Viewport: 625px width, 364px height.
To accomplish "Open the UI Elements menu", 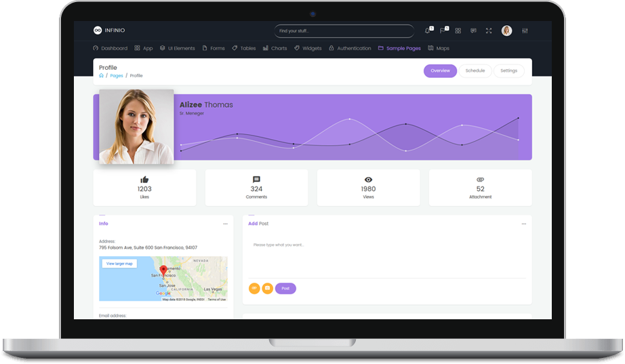I will click(x=177, y=48).
